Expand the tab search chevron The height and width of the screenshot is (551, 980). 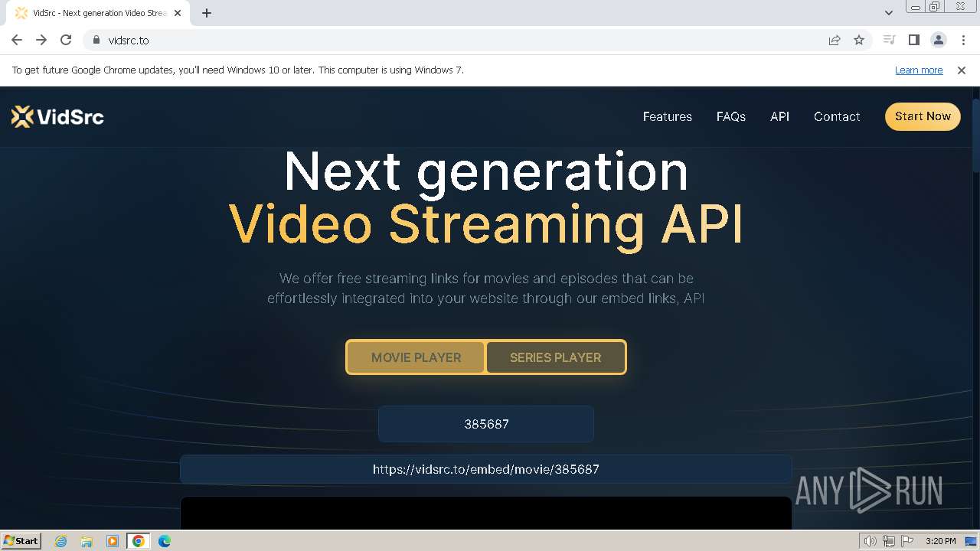tap(888, 13)
